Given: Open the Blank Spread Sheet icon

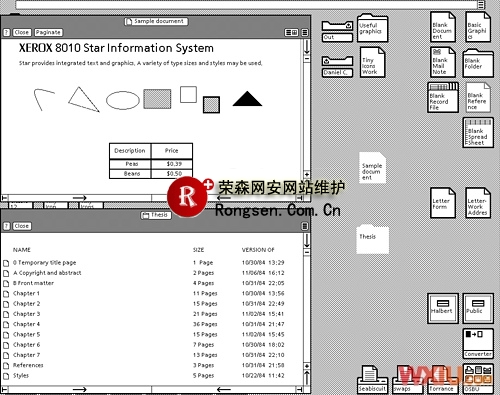Looking at the screenshot, I should click(478, 132).
